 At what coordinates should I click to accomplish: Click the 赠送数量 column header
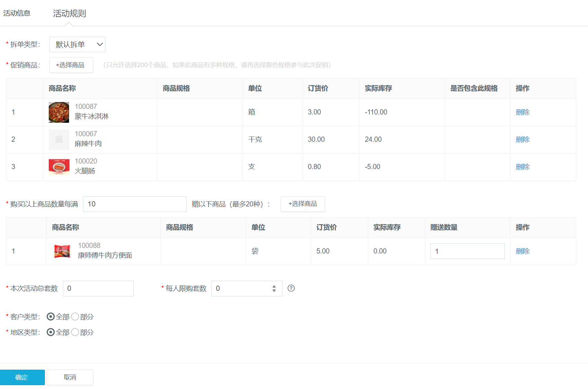(444, 228)
